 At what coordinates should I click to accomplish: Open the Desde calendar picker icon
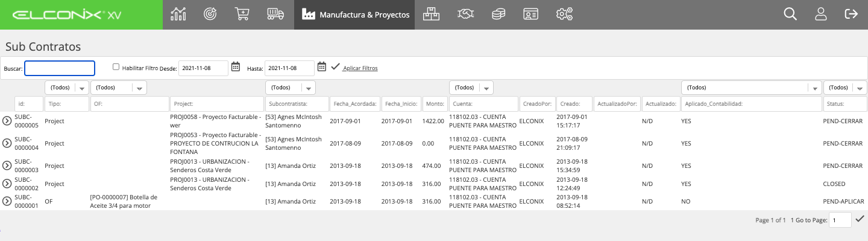(236, 67)
